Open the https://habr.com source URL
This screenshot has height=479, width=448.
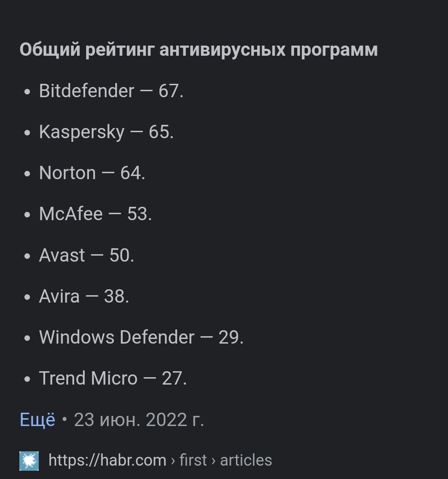(x=107, y=460)
